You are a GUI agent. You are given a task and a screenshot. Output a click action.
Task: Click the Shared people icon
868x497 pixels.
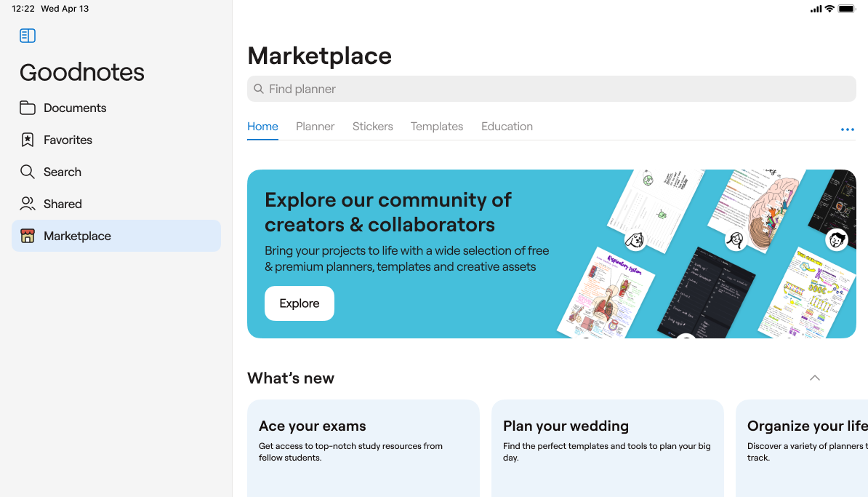click(28, 204)
